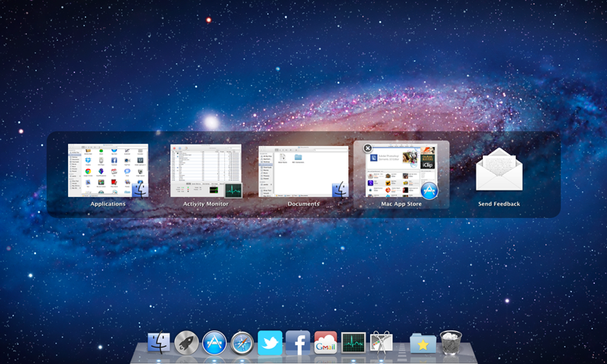
Task: Launch Activity Monitor from the Dock
Action: tap(353, 343)
